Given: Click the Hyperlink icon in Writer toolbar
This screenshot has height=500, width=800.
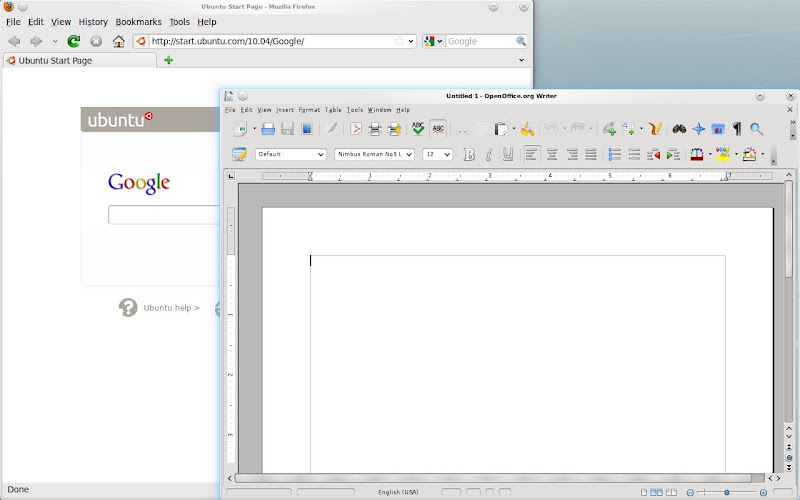Looking at the screenshot, I should click(x=609, y=129).
